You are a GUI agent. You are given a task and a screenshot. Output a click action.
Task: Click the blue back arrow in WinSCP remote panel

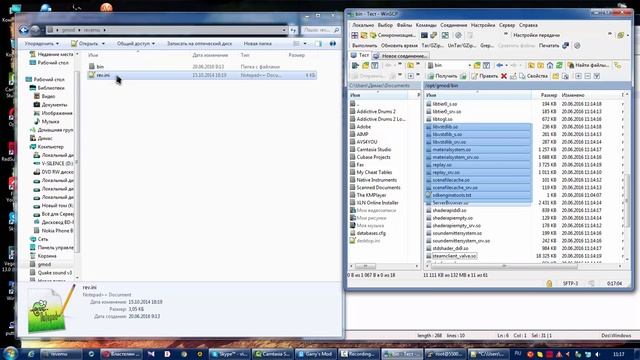coord(500,65)
